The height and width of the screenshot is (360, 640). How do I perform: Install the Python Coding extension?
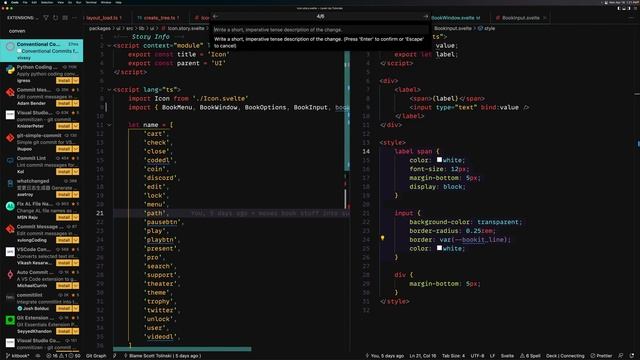(64, 81)
